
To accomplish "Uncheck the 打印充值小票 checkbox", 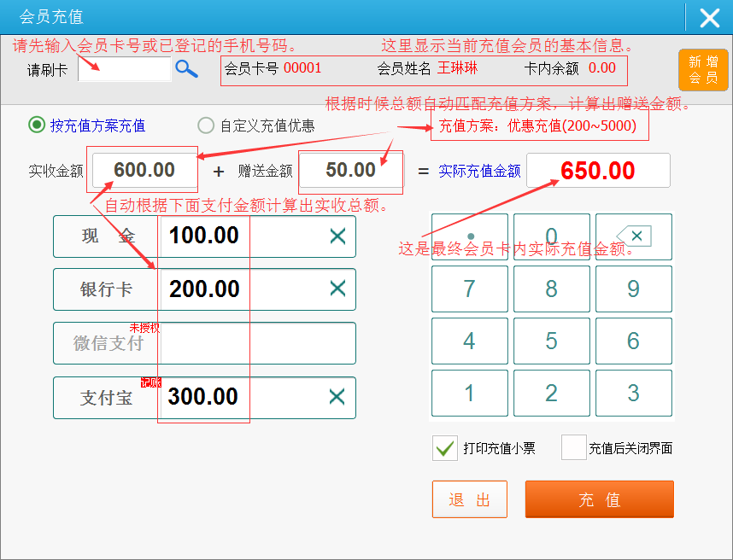I will point(444,448).
